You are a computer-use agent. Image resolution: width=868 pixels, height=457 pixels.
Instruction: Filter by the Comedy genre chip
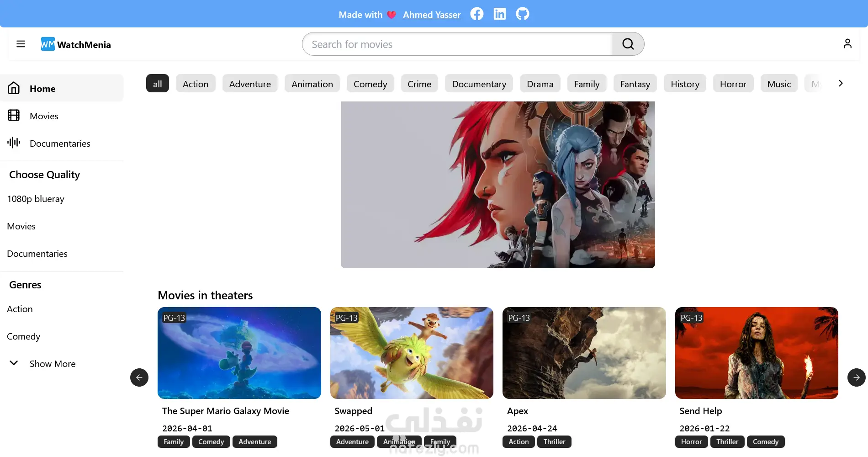(x=370, y=84)
